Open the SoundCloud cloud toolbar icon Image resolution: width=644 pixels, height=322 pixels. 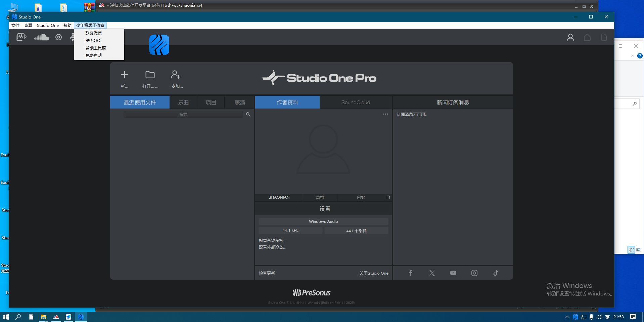click(41, 37)
